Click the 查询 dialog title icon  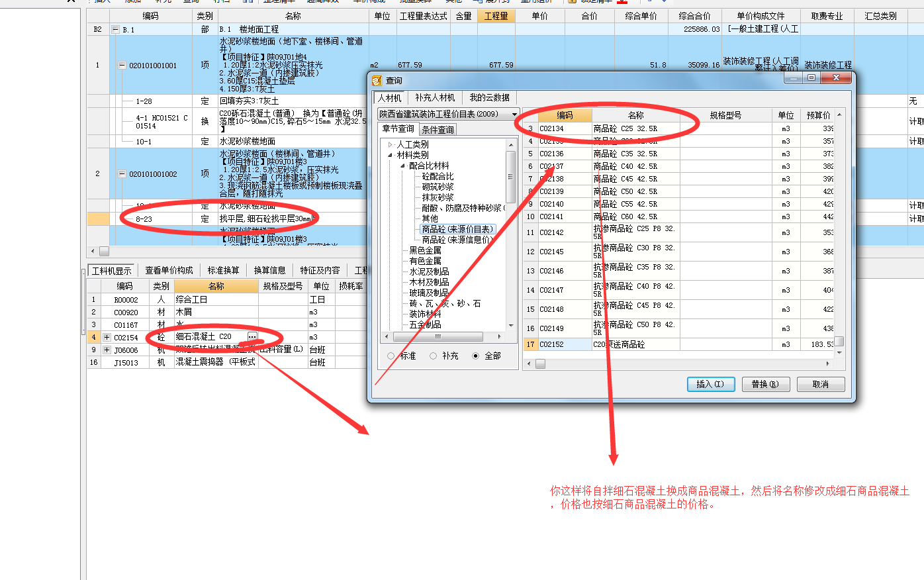tap(377, 80)
